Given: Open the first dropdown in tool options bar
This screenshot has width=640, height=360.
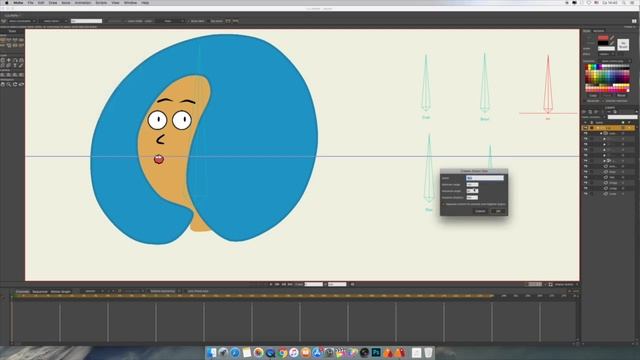Looking at the screenshot, I should [22, 21].
